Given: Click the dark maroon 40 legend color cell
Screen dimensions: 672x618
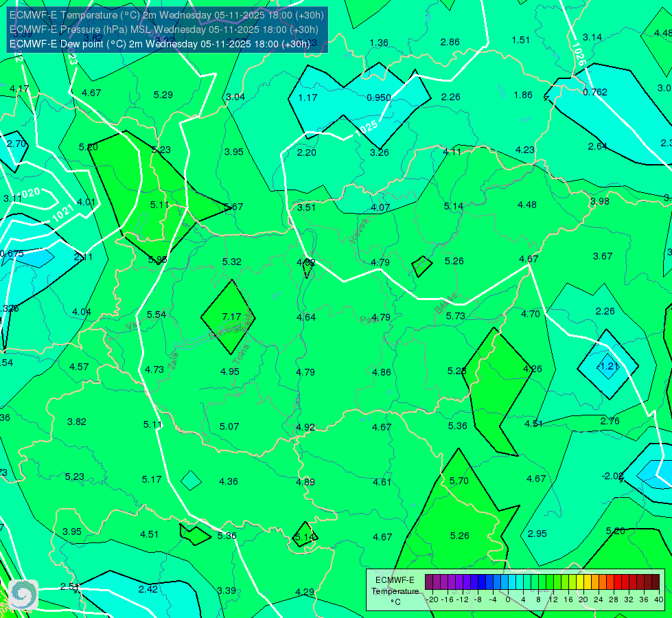Looking at the screenshot, I should tap(656, 582).
